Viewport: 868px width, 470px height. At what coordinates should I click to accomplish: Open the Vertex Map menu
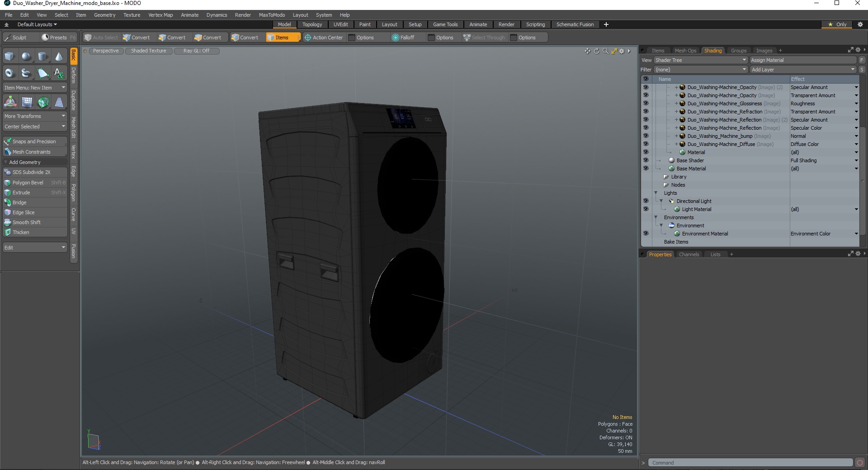(160, 15)
